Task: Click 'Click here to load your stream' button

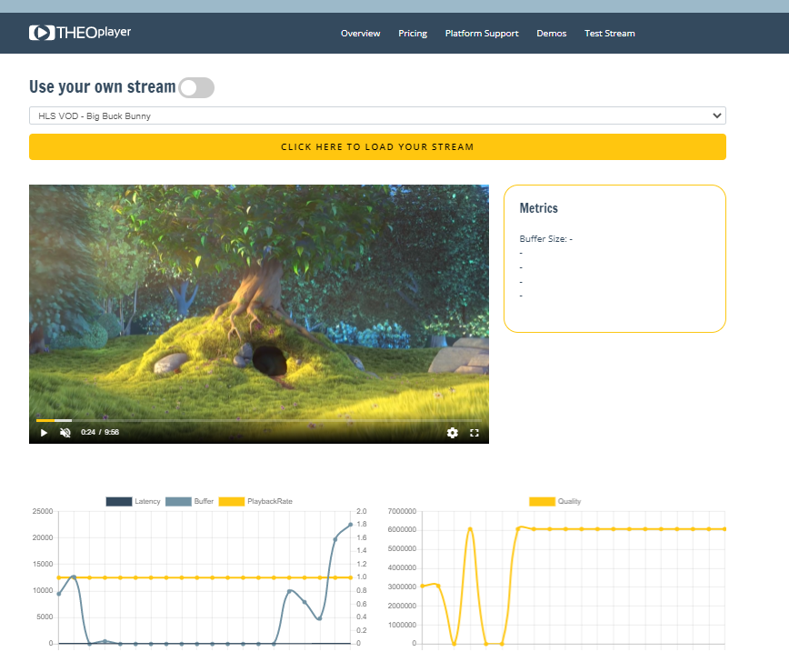Action: click(x=377, y=146)
